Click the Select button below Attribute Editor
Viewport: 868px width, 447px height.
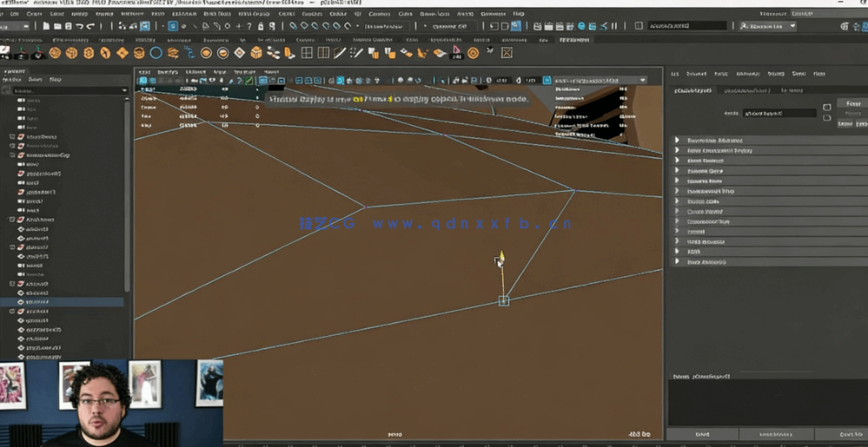(702, 434)
